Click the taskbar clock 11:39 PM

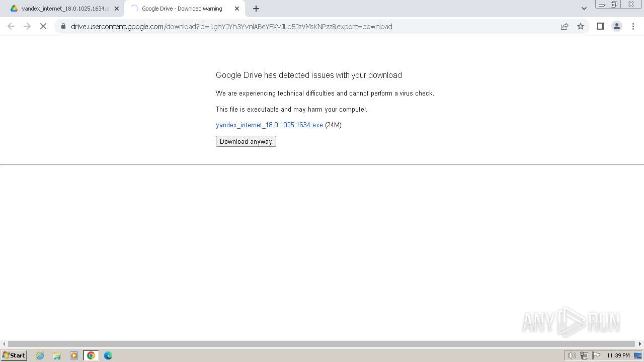point(618,355)
